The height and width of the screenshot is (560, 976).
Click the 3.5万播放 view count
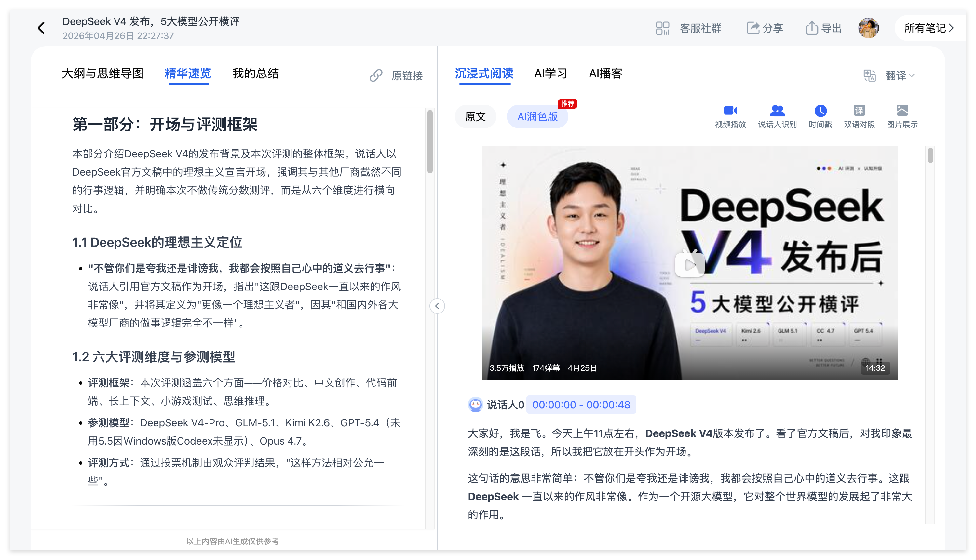507,368
